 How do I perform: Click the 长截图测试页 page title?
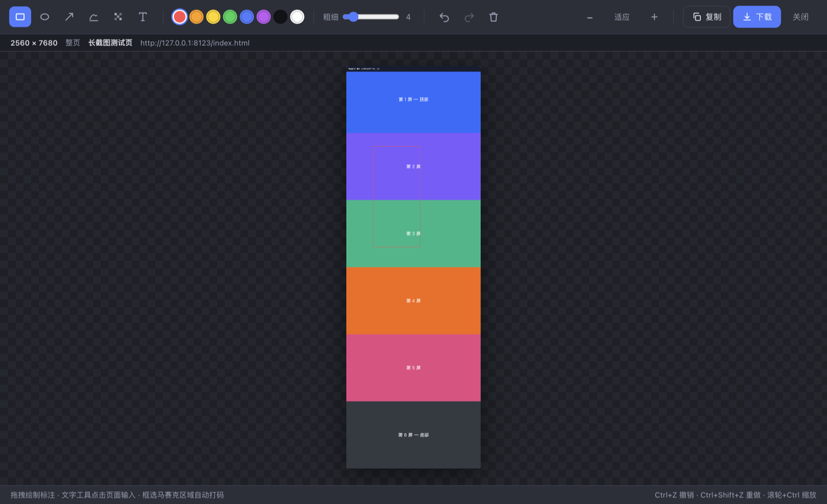coord(110,43)
